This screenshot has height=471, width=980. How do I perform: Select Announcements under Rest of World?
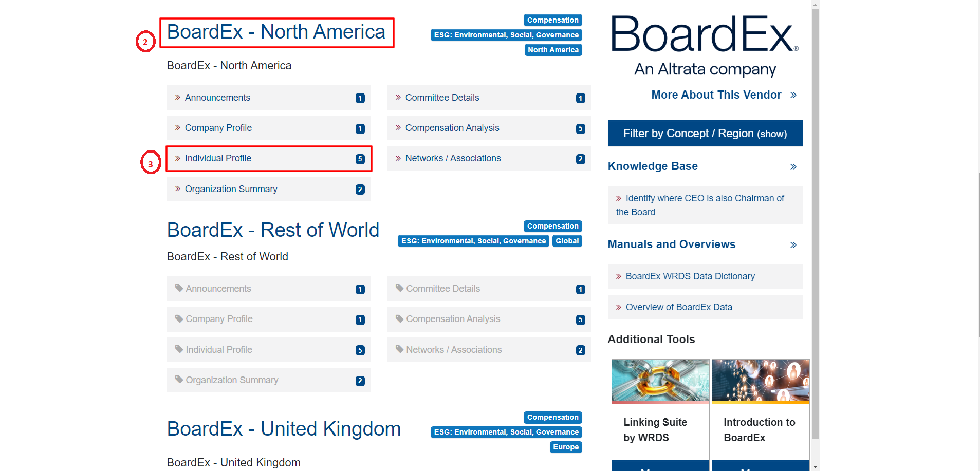tap(268, 289)
